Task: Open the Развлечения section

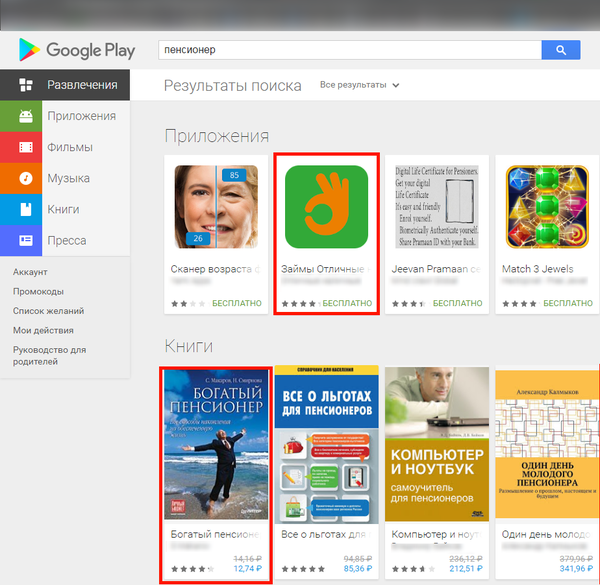Action: tap(66, 85)
